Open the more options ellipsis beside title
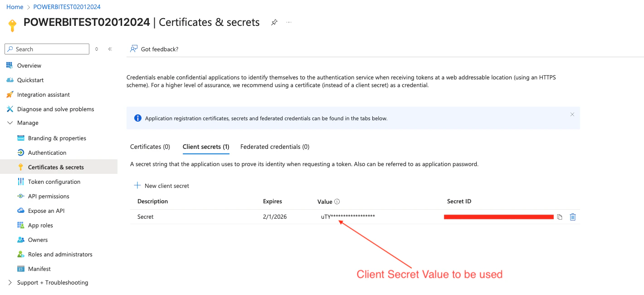Screen dimensions: 644x295 coord(289,22)
